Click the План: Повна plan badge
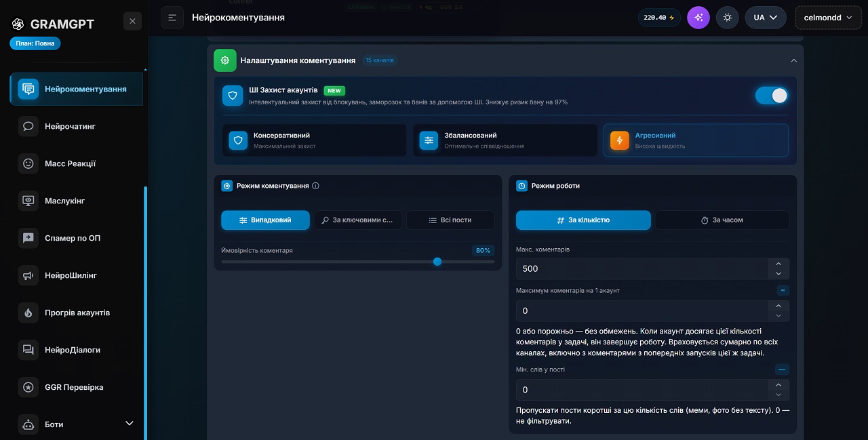 [x=35, y=43]
